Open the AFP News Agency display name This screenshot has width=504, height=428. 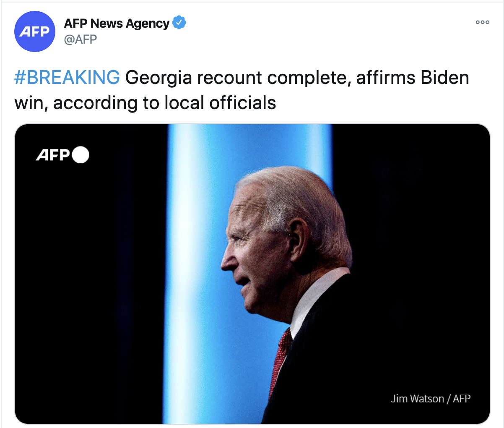117,23
